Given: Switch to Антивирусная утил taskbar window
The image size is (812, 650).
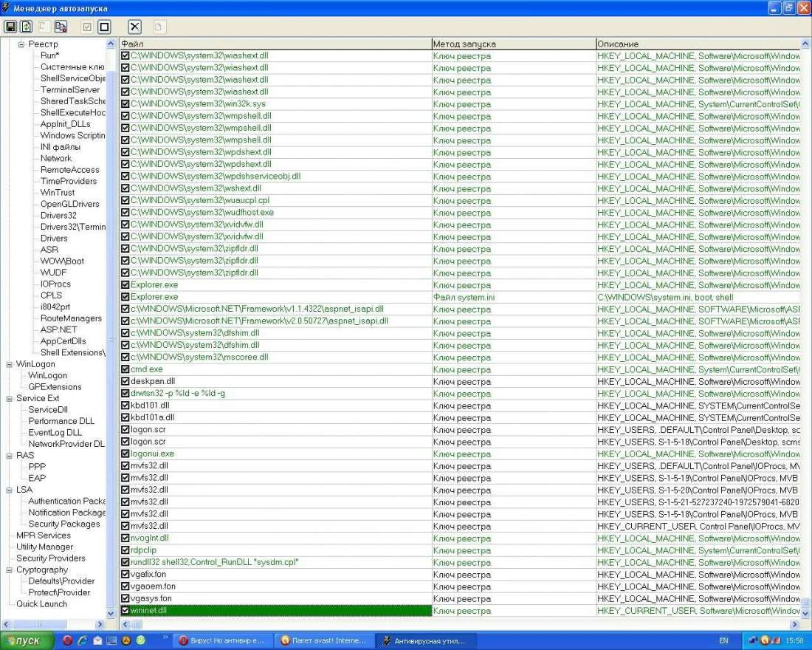Looking at the screenshot, I should point(424,640).
